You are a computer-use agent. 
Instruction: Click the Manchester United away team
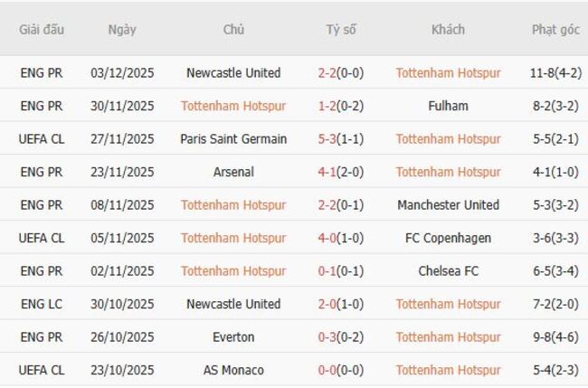pos(448,205)
